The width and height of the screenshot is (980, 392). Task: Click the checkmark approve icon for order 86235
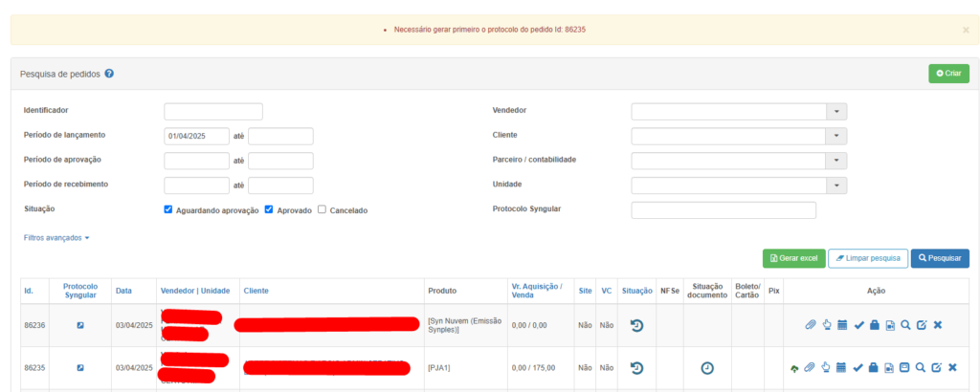(x=858, y=367)
